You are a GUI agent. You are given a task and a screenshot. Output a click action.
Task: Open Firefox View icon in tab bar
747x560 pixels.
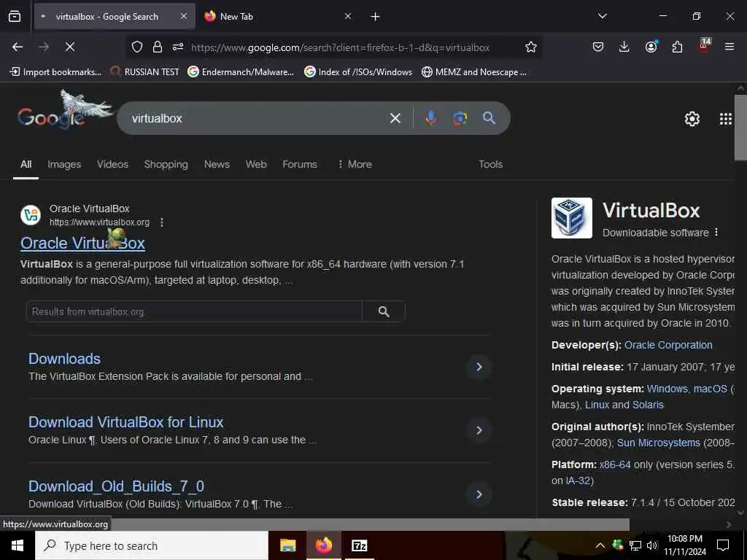tap(15, 17)
